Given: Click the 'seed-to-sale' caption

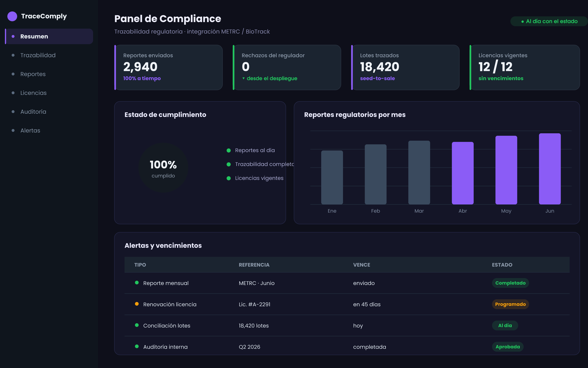Looking at the screenshot, I should tap(377, 78).
